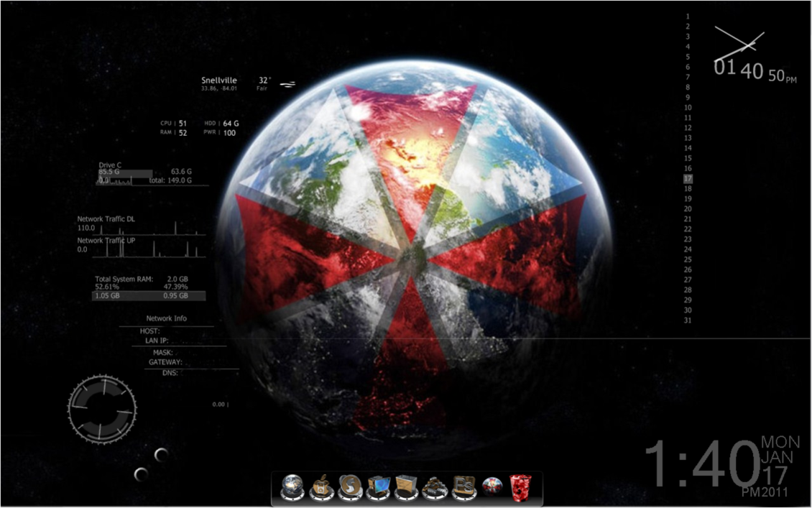Select day 24 in the calendar
The image size is (812, 508).
(x=688, y=249)
